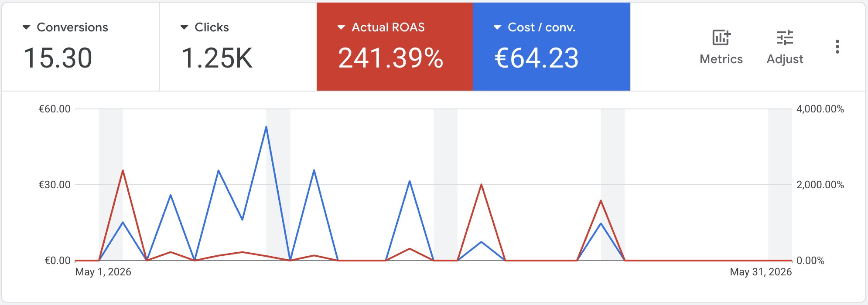Click the Conversions label text
This screenshot has width=868, height=305.
[72, 27]
